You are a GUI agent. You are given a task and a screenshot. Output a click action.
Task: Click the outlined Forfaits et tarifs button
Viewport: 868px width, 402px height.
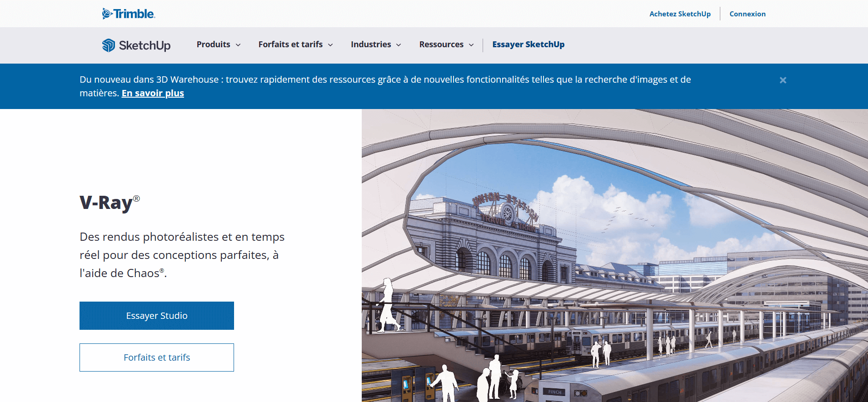point(157,357)
